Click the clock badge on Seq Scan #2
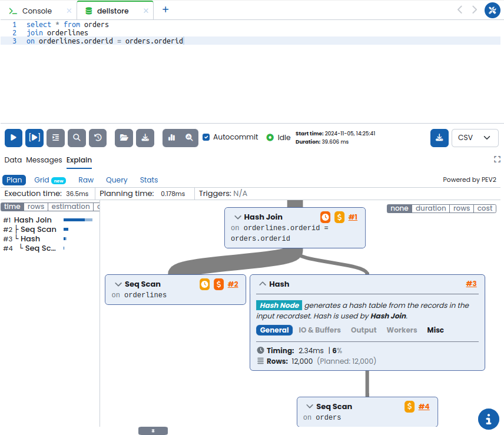504x435 pixels. [205, 284]
